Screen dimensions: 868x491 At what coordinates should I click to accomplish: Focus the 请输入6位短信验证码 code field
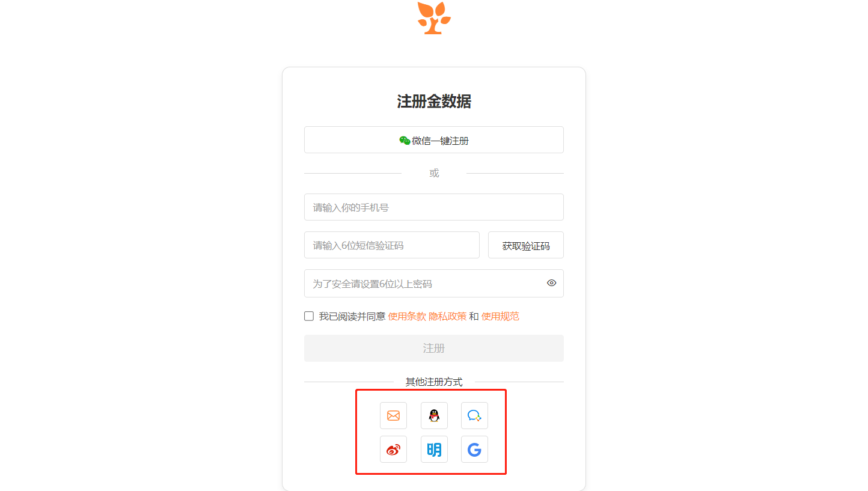(392, 245)
